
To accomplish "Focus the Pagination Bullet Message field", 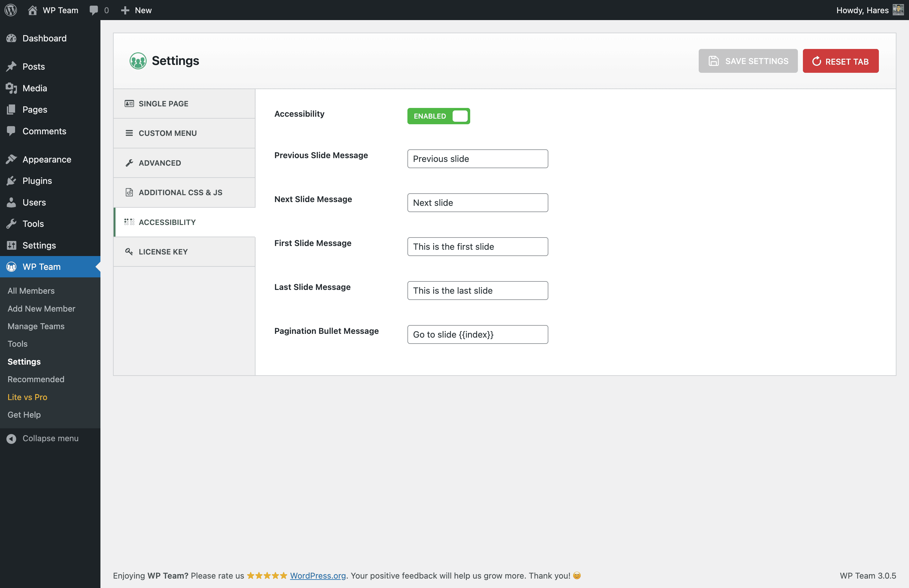I will (x=477, y=334).
